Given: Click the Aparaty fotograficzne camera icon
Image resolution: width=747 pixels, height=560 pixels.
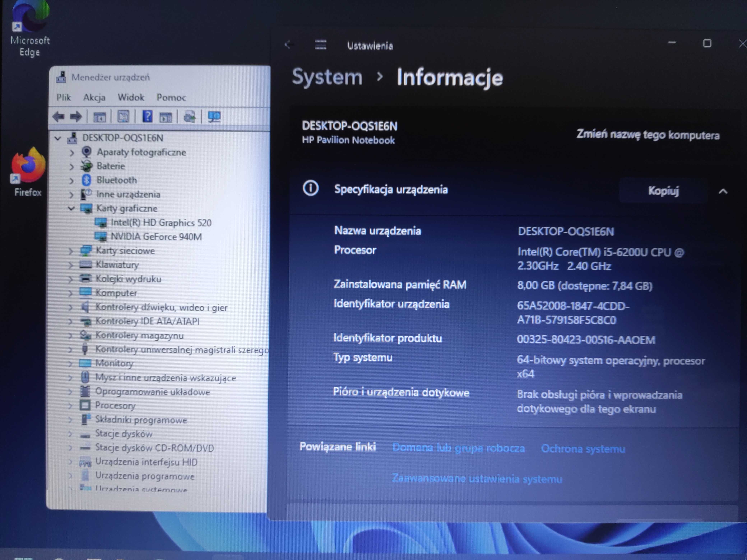Looking at the screenshot, I should pos(87,152).
